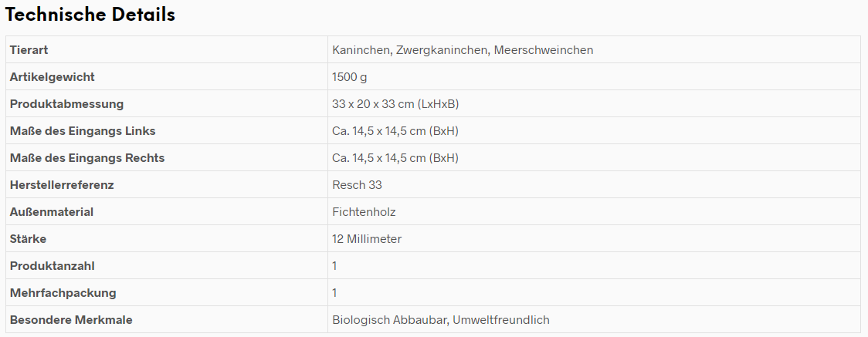Viewport: 868px width, 337px height.
Task: Select the Produktabmessung label
Action: click(66, 104)
